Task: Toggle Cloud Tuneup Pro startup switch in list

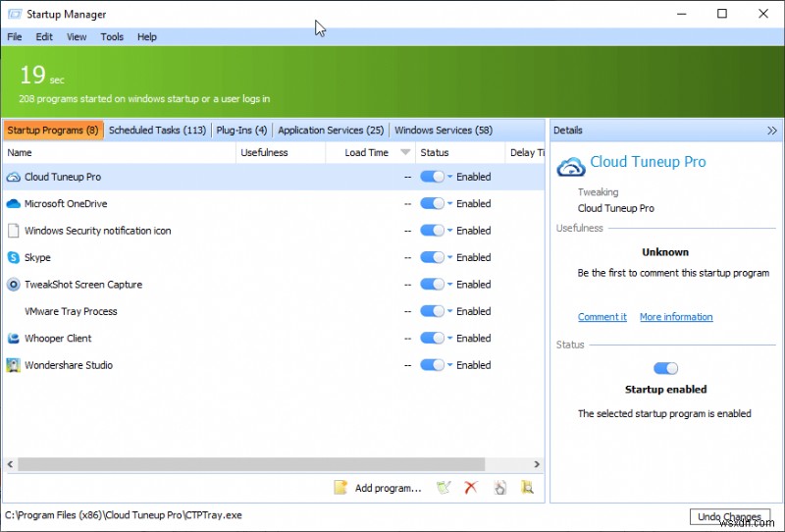Action: (432, 177)
